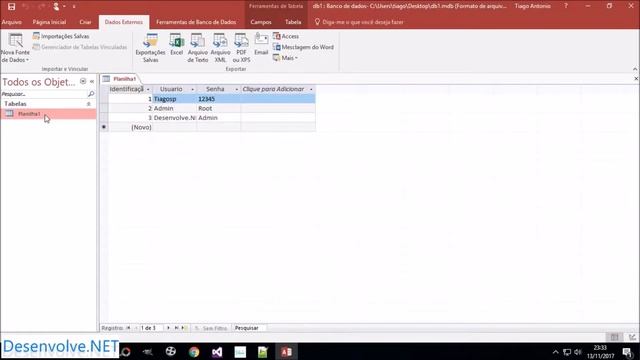Switch to Datasheet view in status bar
This screenshot has height=360, width=640.
click(614, 337)
